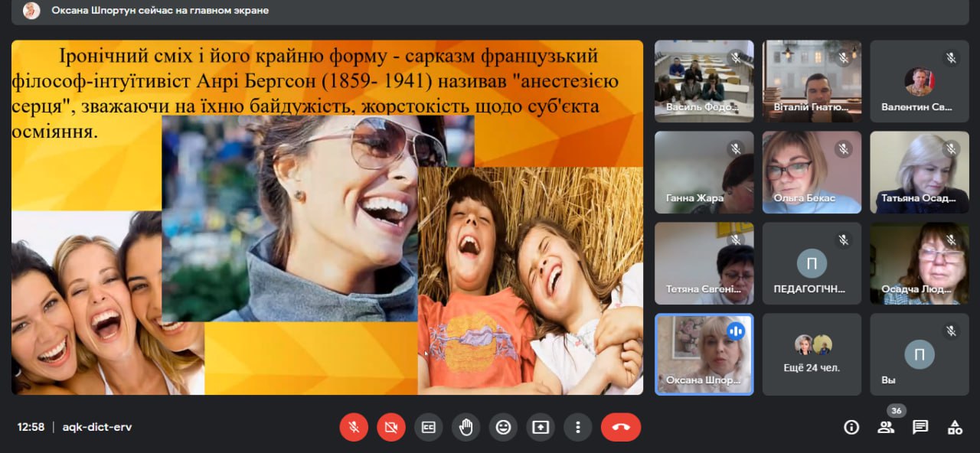This screenshot has height=453, width=980.
Task: Click the meeting code aqk-dict-erv
Action: [97, 428]
